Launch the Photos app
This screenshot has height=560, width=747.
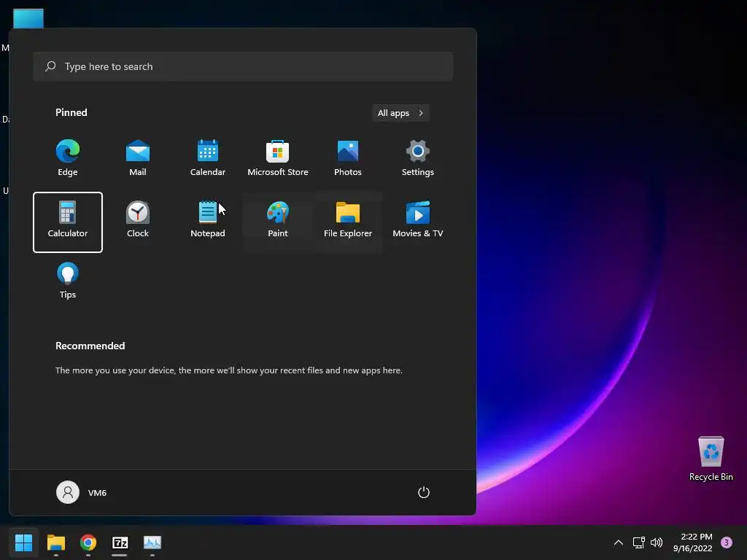[x=348, y=159]
